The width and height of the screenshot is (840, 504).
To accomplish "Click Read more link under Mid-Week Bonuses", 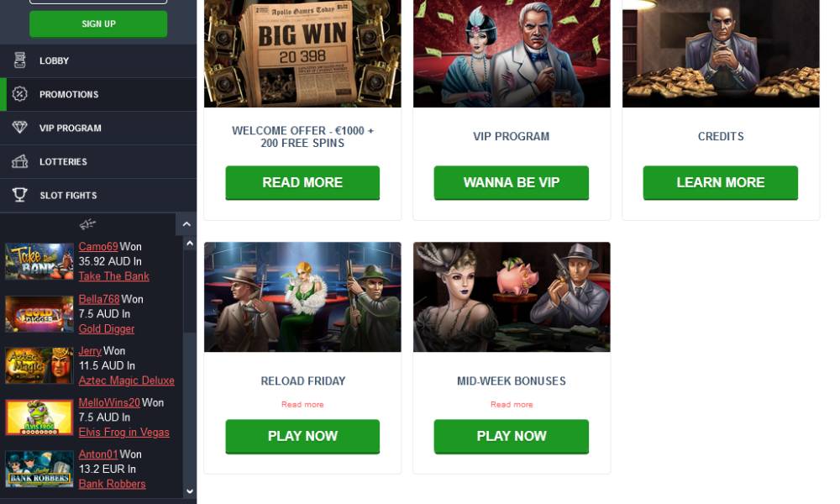I will tap(512, 404).
